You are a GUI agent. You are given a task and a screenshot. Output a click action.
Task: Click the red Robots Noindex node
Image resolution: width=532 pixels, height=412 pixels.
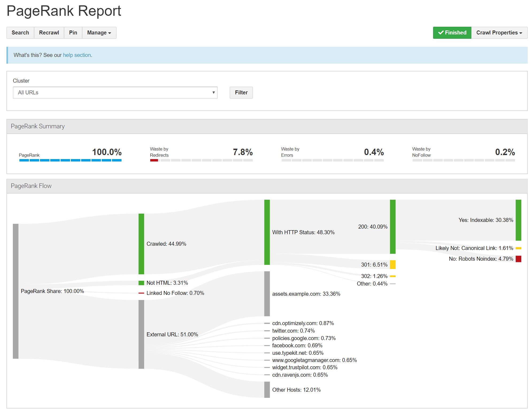click(518, 259)
